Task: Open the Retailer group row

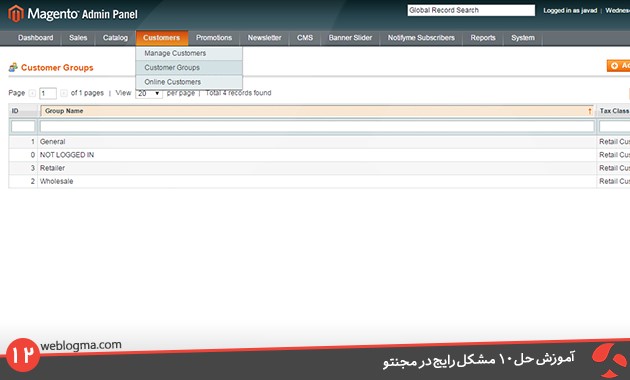Action: [319, 168]
